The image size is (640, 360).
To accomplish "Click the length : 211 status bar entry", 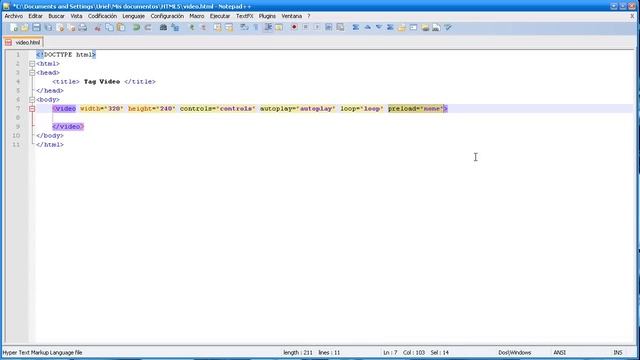I will click(x=298, y=352).
